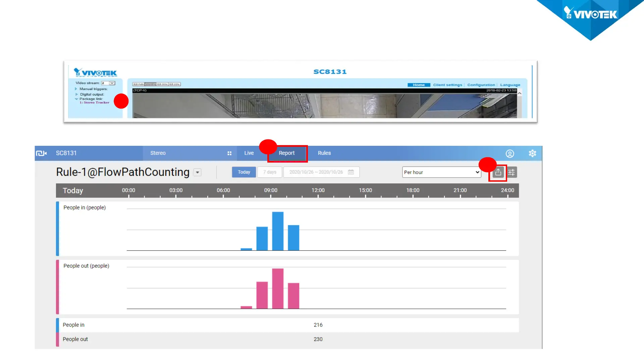
Task: Select the Today range toggle
Action: [x=244, y=172]
